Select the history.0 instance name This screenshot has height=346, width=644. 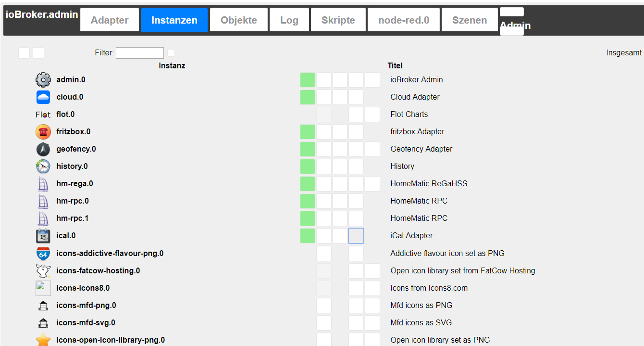point(72,167)
